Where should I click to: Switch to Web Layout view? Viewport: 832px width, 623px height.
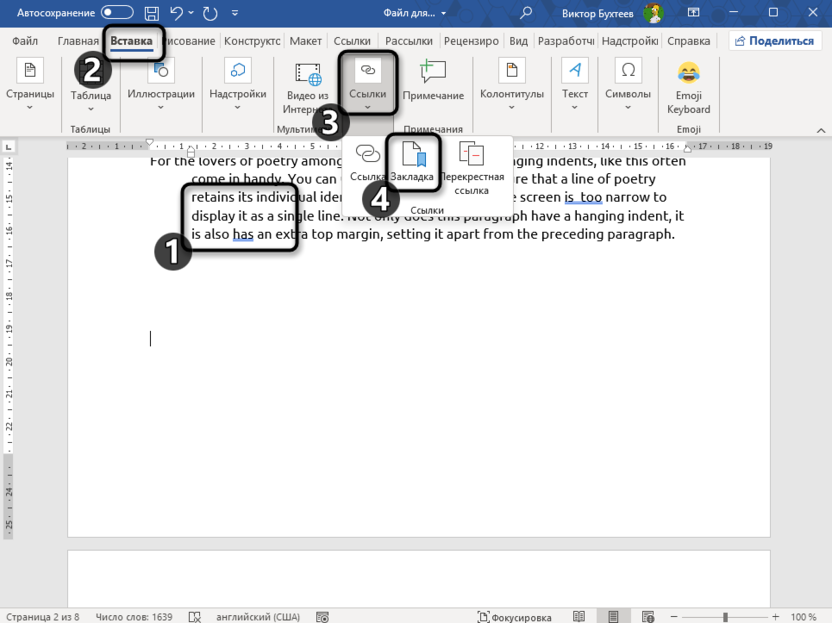[647, 617]
